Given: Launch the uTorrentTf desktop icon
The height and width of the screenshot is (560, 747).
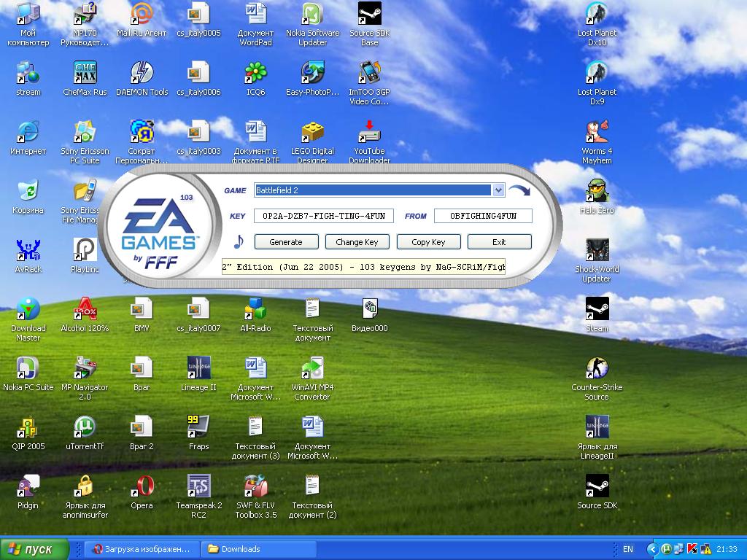Looking at the screenshot, I should click(85, 427).
